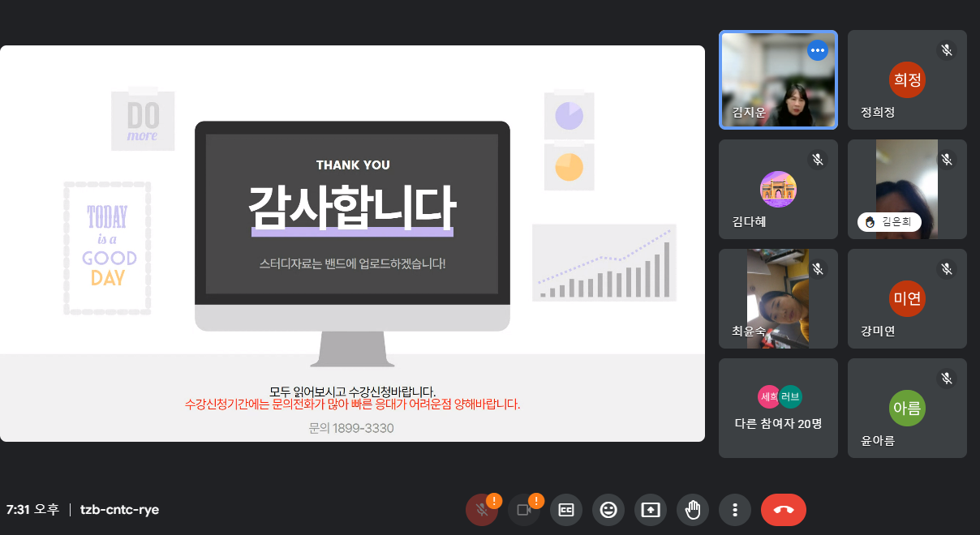Open the three-dot more options menu

click(735, 510)
